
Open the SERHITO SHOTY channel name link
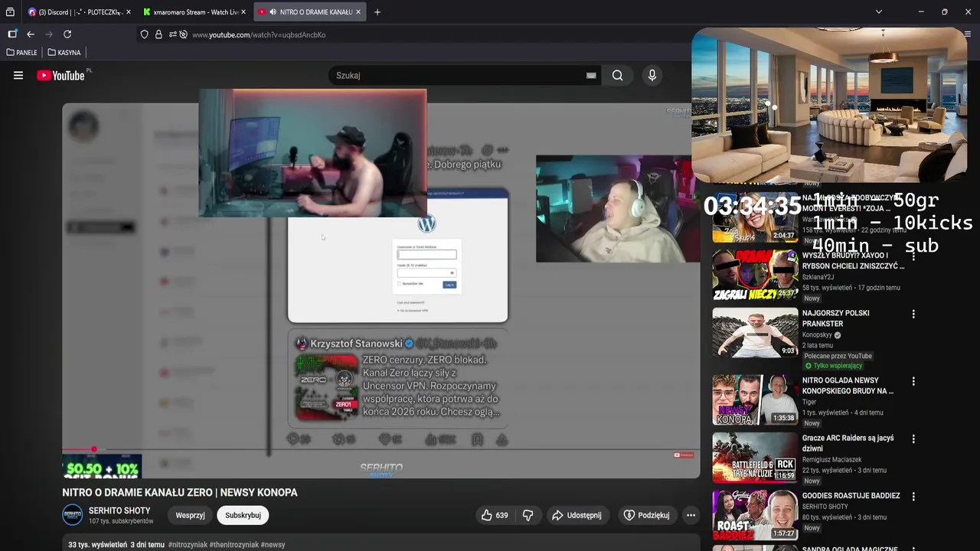119,510
